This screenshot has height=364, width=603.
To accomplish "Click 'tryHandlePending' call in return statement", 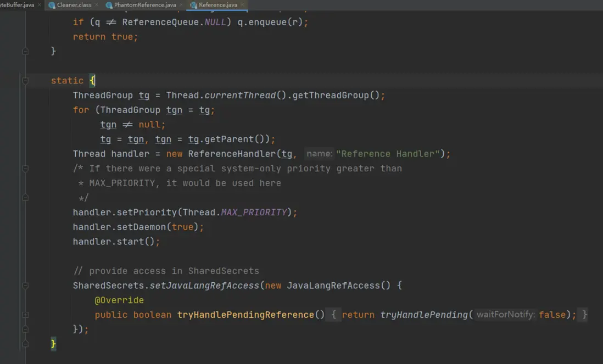I will (424, 315).
